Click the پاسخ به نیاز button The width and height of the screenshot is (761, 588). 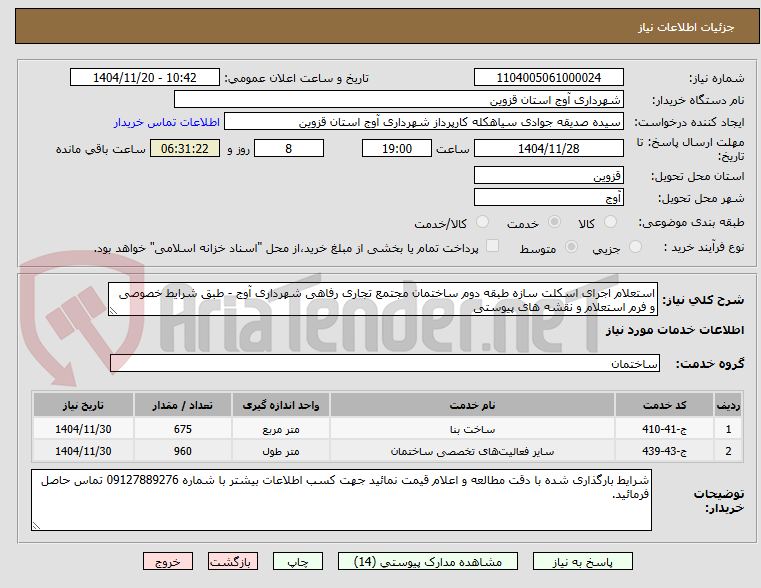click(x=582, y=561)
